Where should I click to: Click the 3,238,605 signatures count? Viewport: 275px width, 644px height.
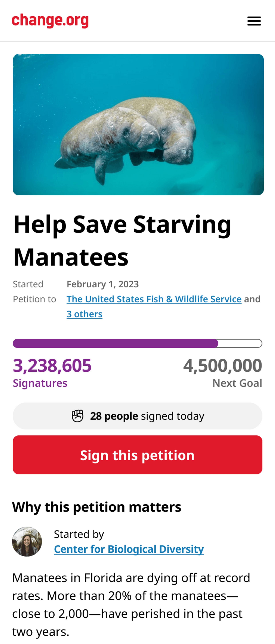click(x=52, y=365)
